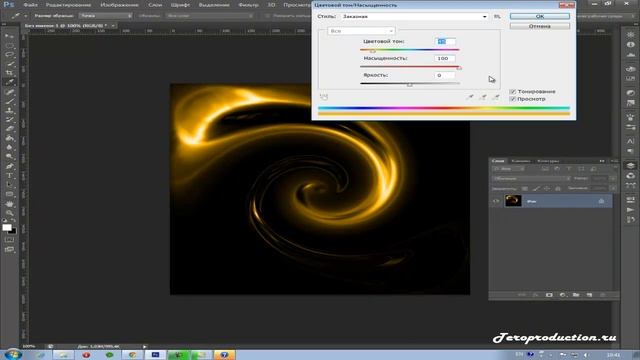Image resolution: width=640 pixels, height=360 pixels.
Task: Select the Gradient tool
Action: coord(9,138)
